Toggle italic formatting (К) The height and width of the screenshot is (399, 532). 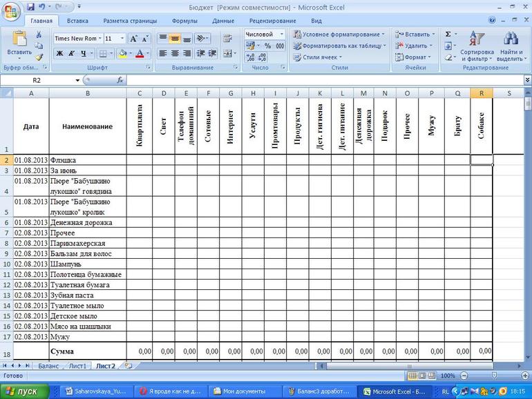pyautogui.click(x=72, y=54)
